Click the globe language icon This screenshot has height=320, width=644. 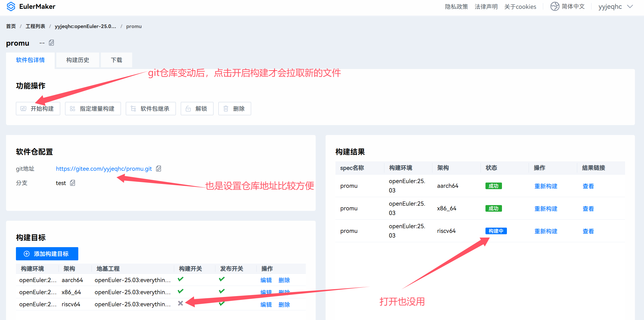point(554,6)
